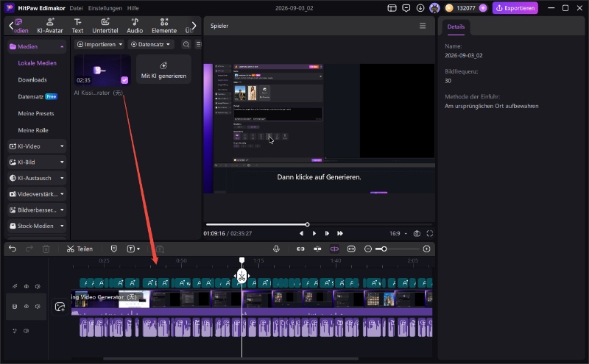
Task: Go to the Audio tab
Action: (135, 26)
